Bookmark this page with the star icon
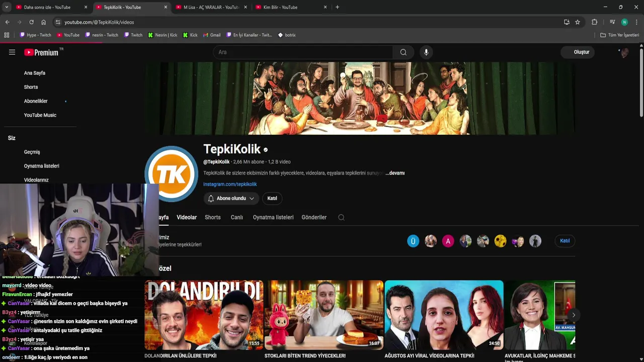The width and height of the screenshot is (644, 362). pos(578,22)
